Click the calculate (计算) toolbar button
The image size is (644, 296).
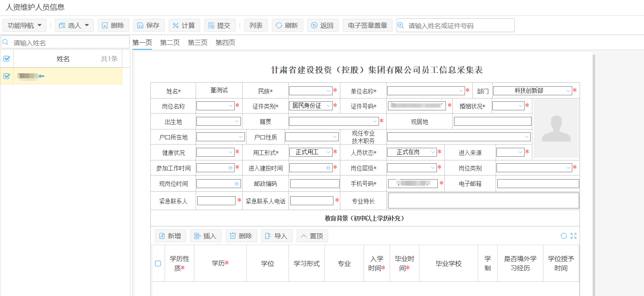[x=184, y=25]
